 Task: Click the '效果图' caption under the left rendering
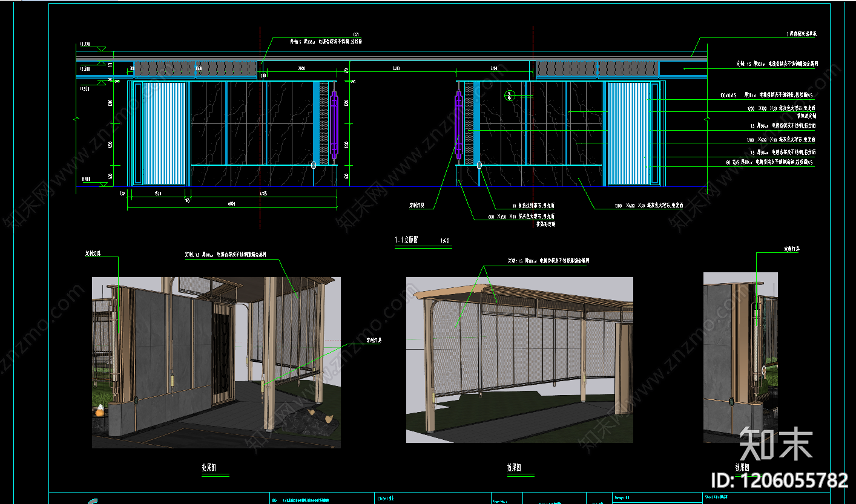209,468
